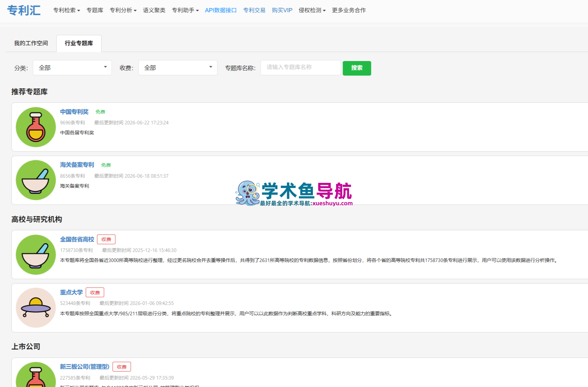The height and width of the screenshot is (387, 588).
Task: Expand the 侵权检测 menu
Action: (x=312, y=10)
